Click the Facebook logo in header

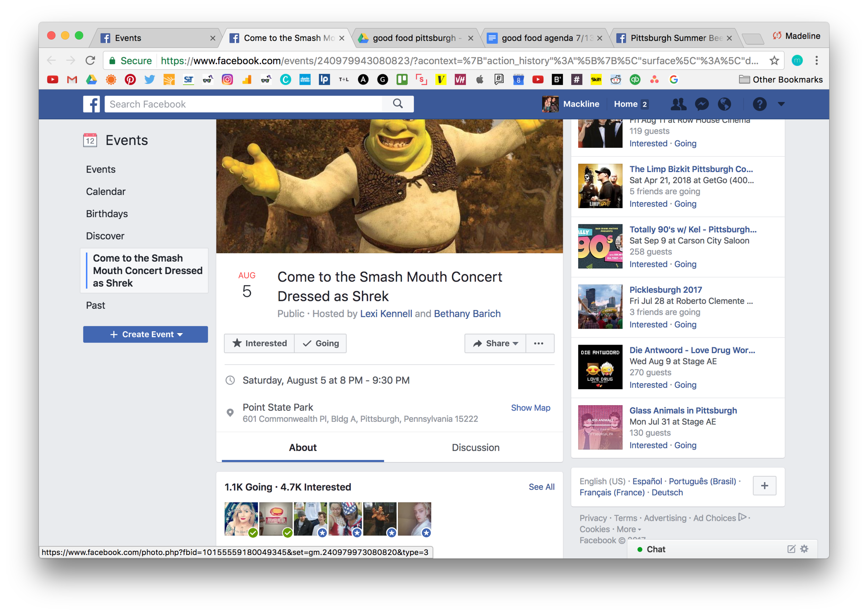point(91,104)
